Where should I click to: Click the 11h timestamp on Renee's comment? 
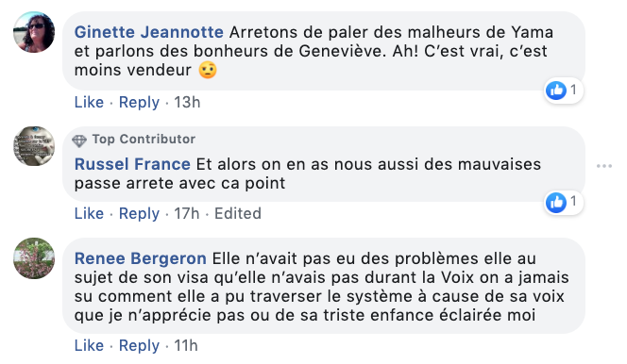[185, 346]
